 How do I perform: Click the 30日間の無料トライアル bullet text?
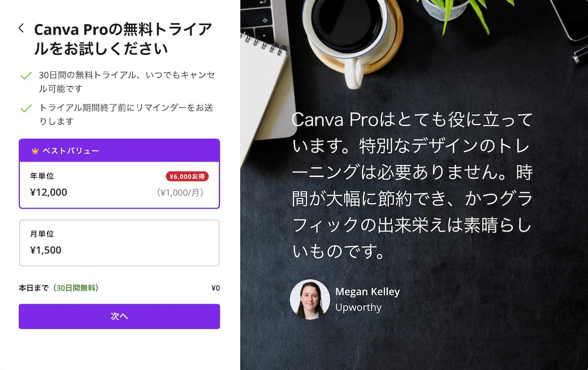click(126, 82)
